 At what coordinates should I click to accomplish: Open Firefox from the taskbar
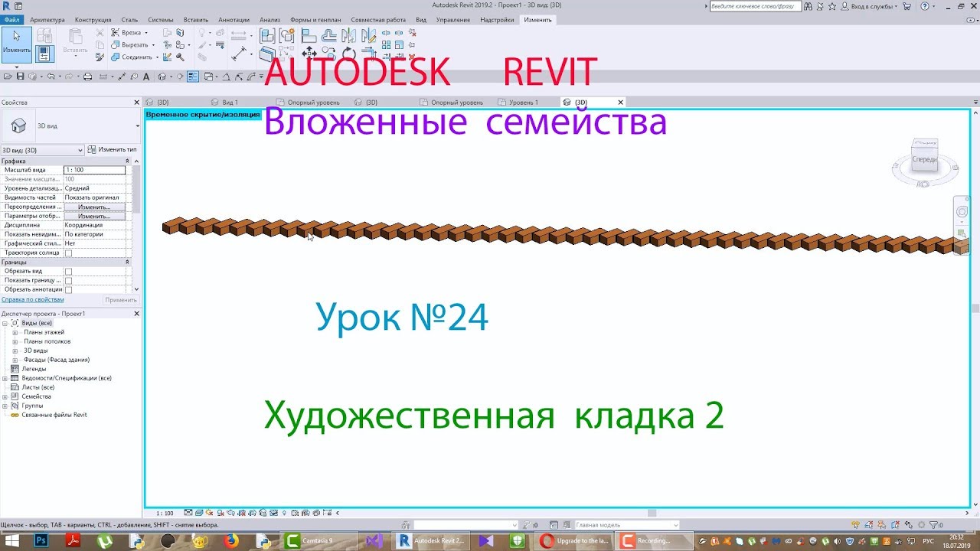(231, 540)
